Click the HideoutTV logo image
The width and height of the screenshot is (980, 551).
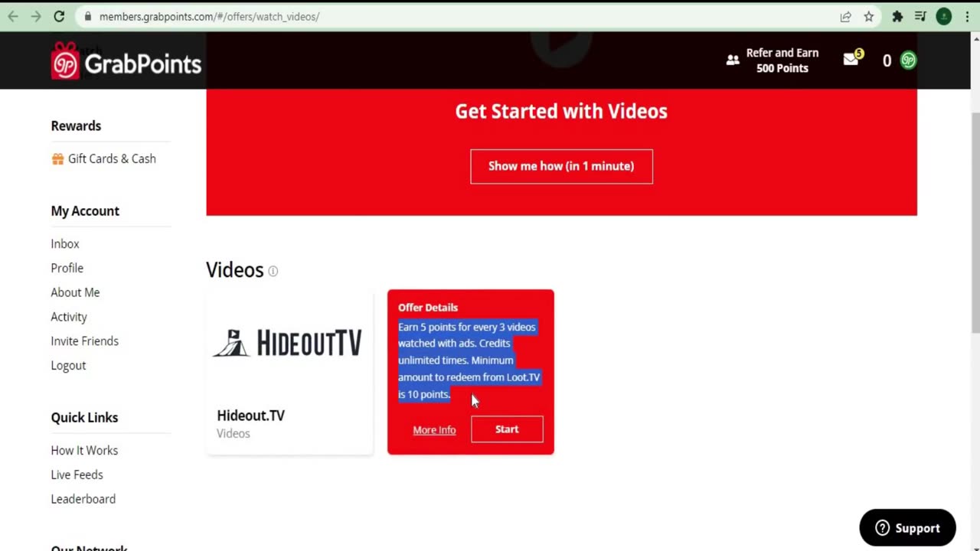[287, 343]
